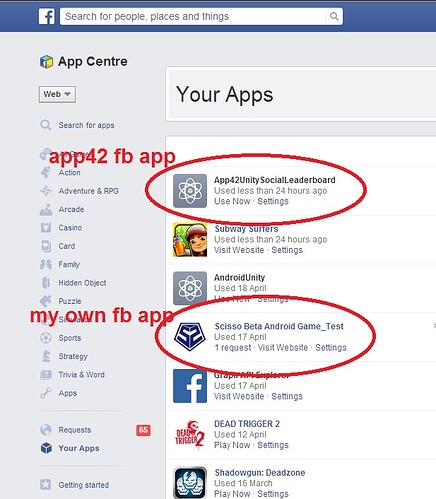The width and height of the screenshot is (436, 499).
Task: Click the search magnifier button
Action: tap(334, 16)
